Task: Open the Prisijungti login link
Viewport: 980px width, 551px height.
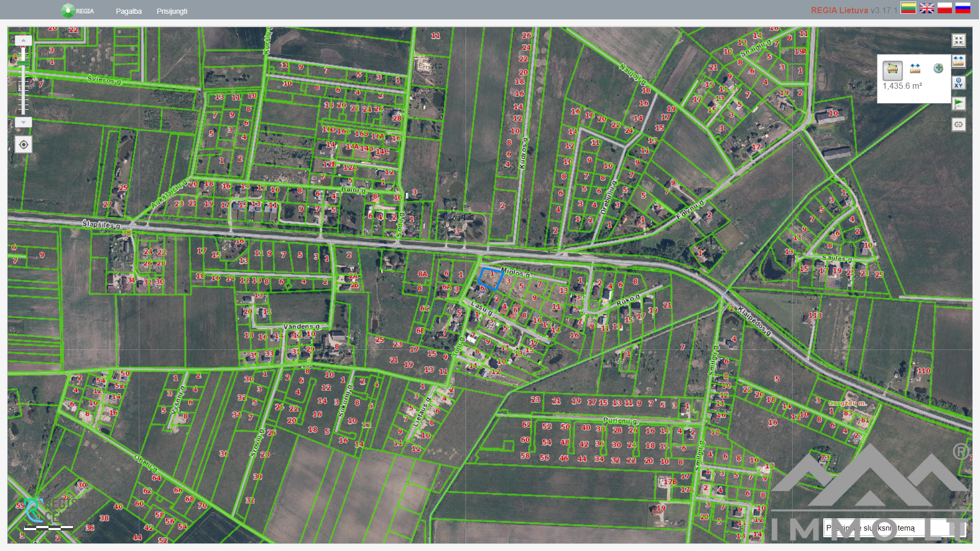Action: [x=172, y=11]
